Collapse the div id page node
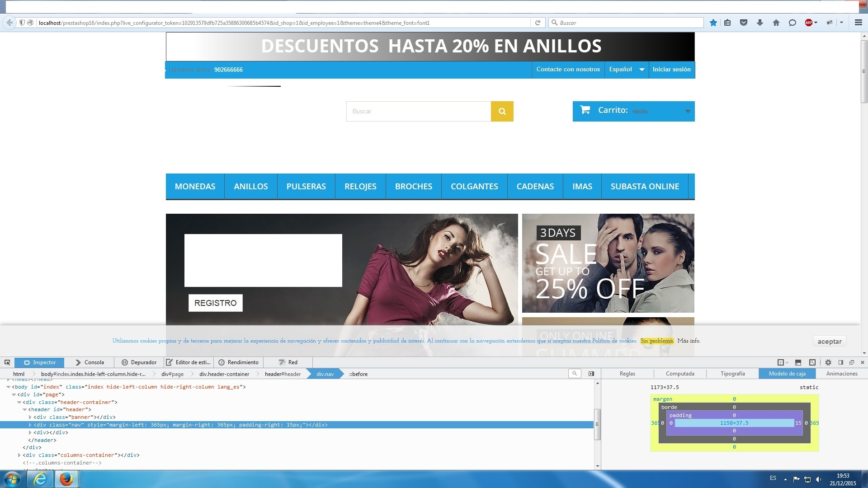This screenshot has width=868, height=488. [14, 395]
